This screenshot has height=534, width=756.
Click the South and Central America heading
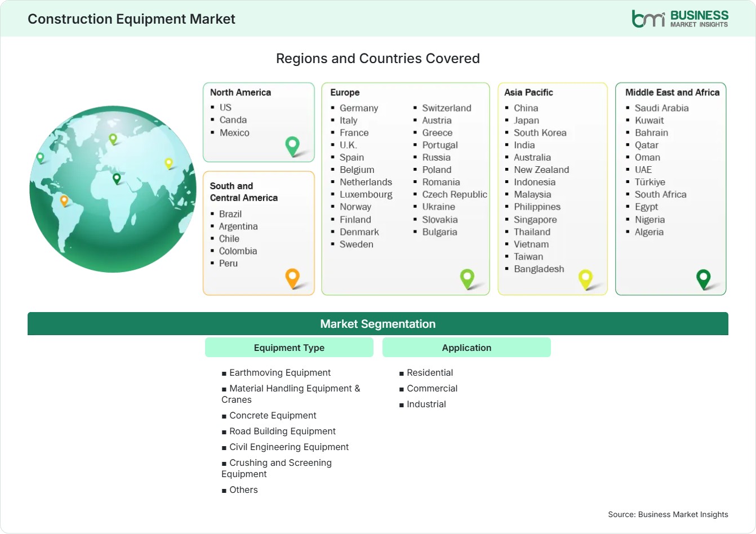(244, 192)
